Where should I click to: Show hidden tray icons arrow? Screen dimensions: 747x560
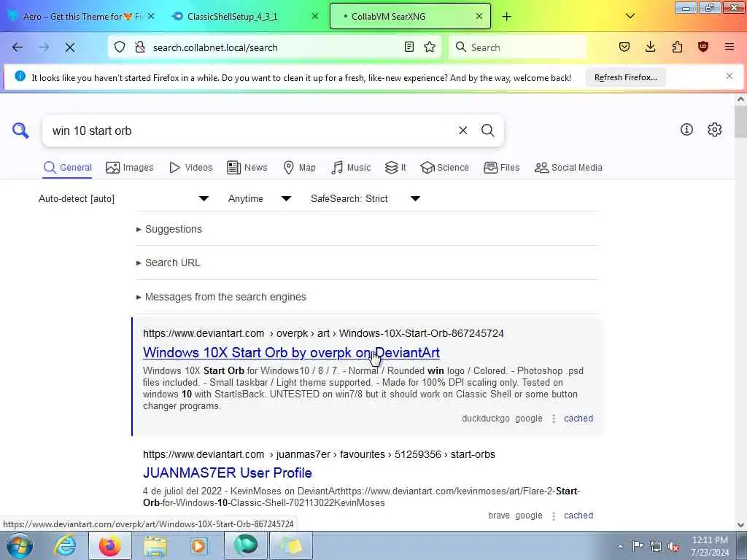tap(620, 546)
